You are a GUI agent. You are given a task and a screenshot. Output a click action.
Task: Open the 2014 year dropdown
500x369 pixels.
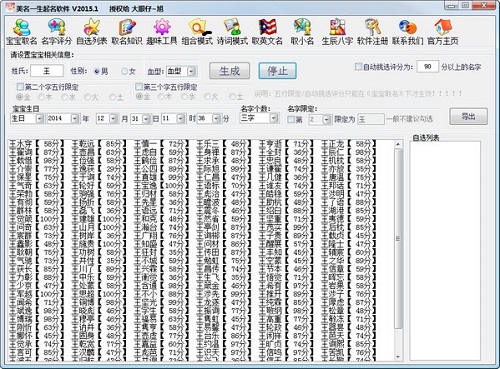pos(75,119)
